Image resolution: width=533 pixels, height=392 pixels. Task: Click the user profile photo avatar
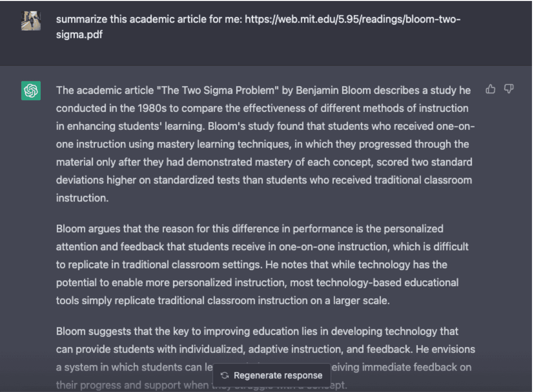(31, 21)
